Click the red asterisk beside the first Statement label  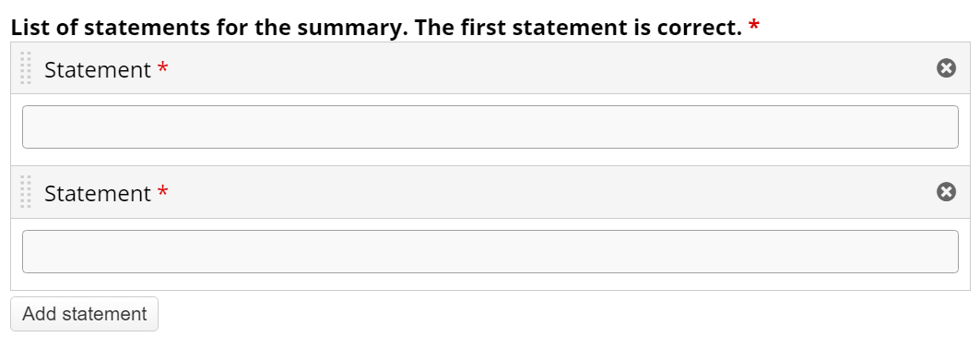pos(162,67)
